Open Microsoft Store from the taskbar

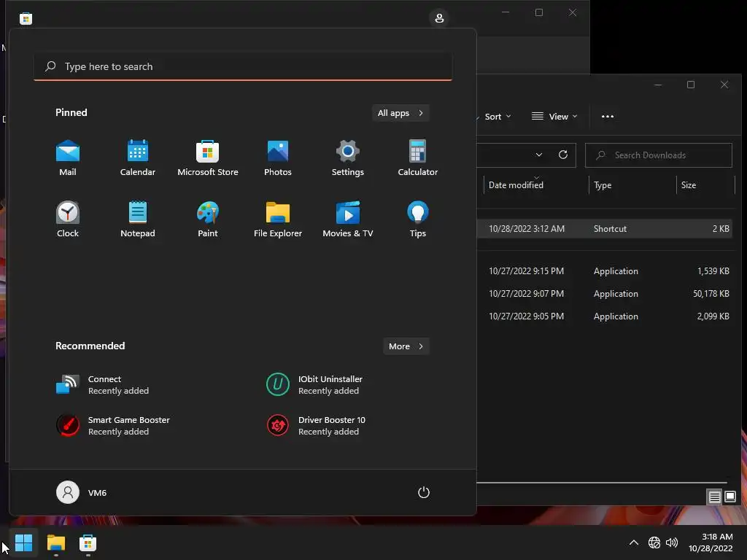point(88,542)
